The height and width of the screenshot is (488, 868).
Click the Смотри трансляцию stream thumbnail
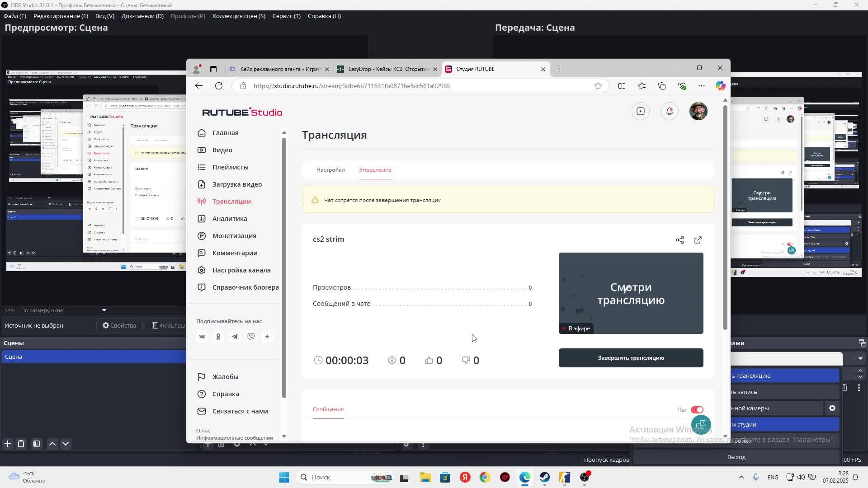pos(631,293)
